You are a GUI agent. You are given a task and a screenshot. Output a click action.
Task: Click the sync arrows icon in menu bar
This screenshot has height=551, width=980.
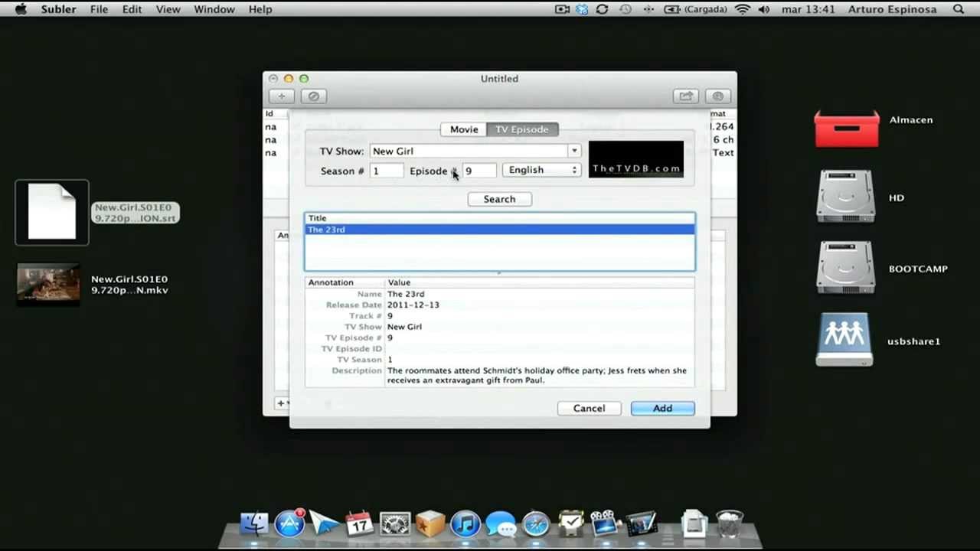click(603, 9)
